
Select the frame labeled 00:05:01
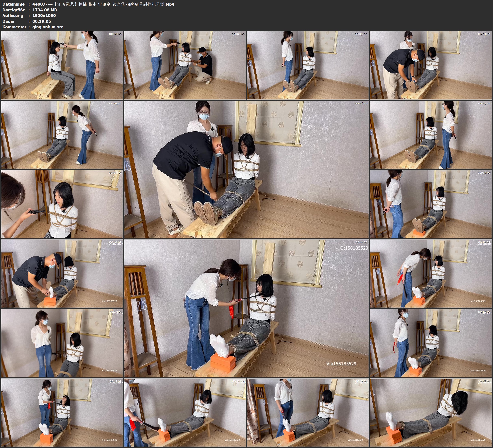pyautogui.click(x=62, y=134)
